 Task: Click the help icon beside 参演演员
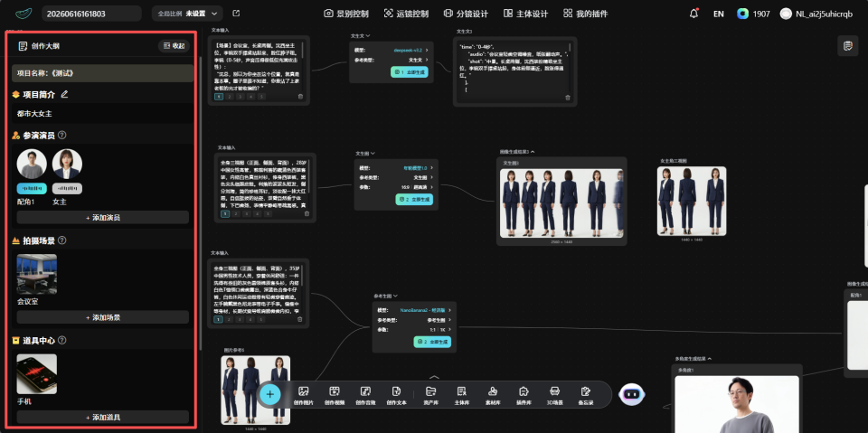tap(62, 135)
